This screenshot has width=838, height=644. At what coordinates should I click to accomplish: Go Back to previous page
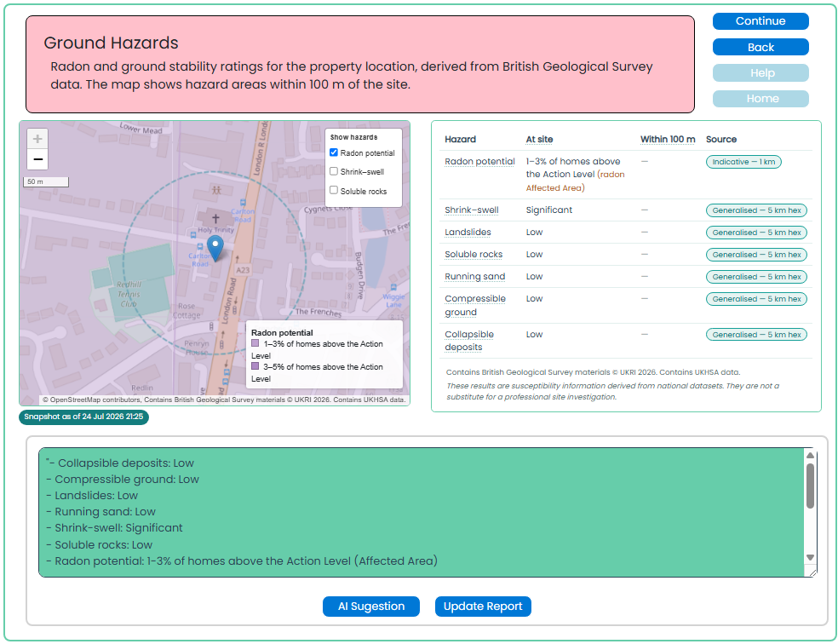pyautogui.click(x=761, y=47)
